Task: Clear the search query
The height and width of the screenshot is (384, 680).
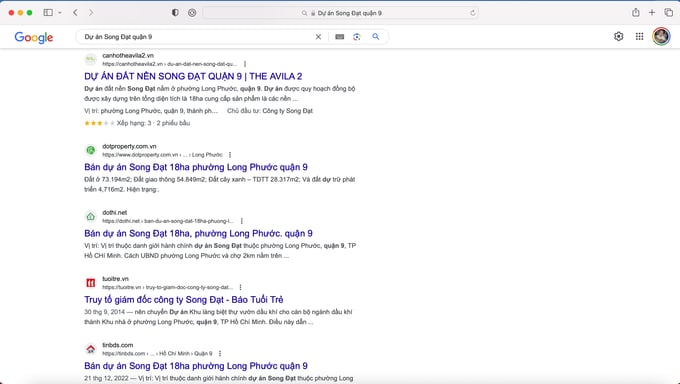Action: 318,37
